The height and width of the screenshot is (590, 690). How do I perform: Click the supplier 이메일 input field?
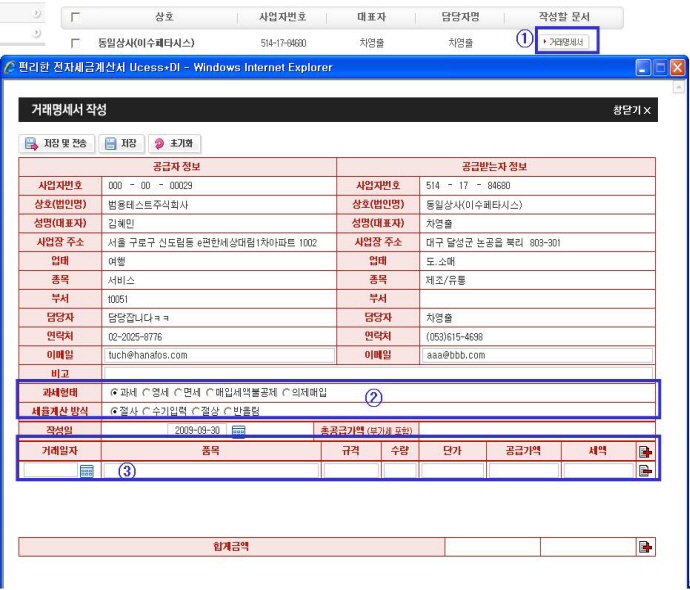(220, 355)
